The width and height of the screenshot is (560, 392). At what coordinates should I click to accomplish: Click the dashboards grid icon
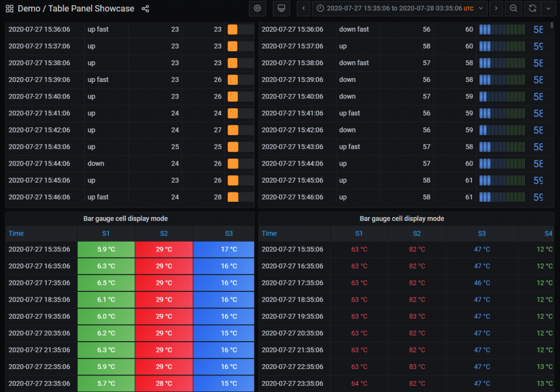9,9
